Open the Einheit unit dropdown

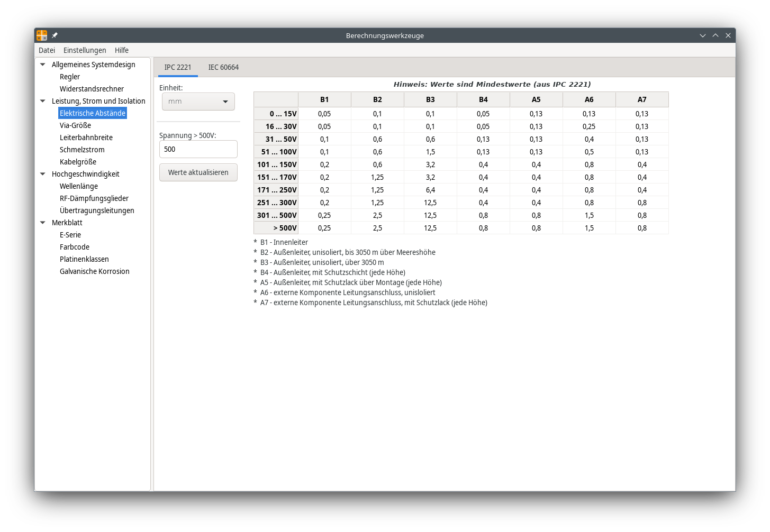(198, 102)
